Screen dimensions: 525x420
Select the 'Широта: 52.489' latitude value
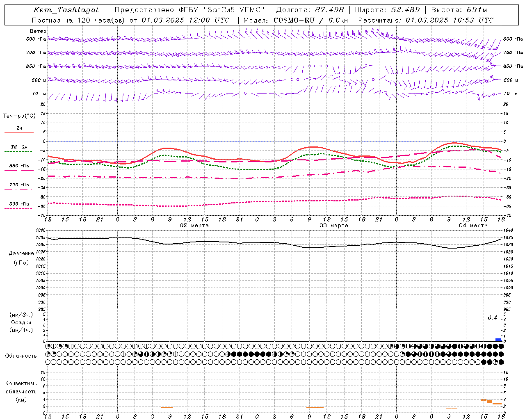pos(388,10)
